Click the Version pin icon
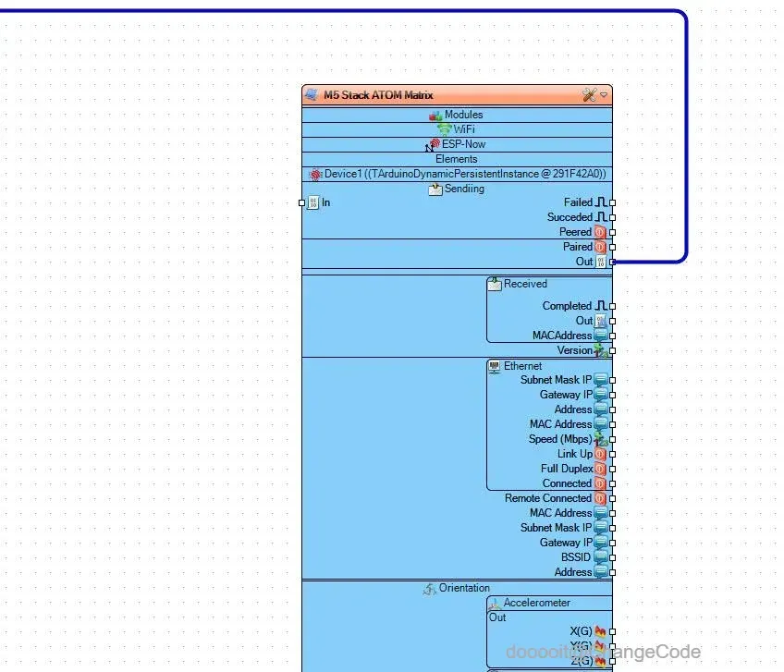 point(601,350)
